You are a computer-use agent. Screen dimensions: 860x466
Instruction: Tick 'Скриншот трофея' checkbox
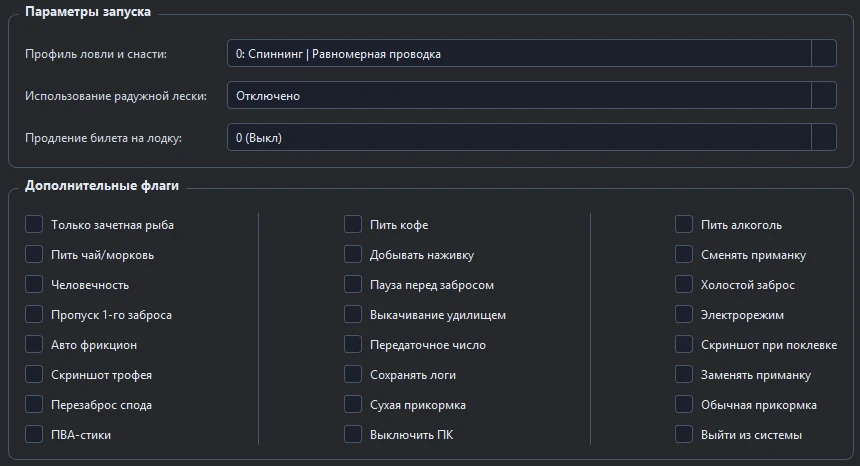tap(34, 374)
